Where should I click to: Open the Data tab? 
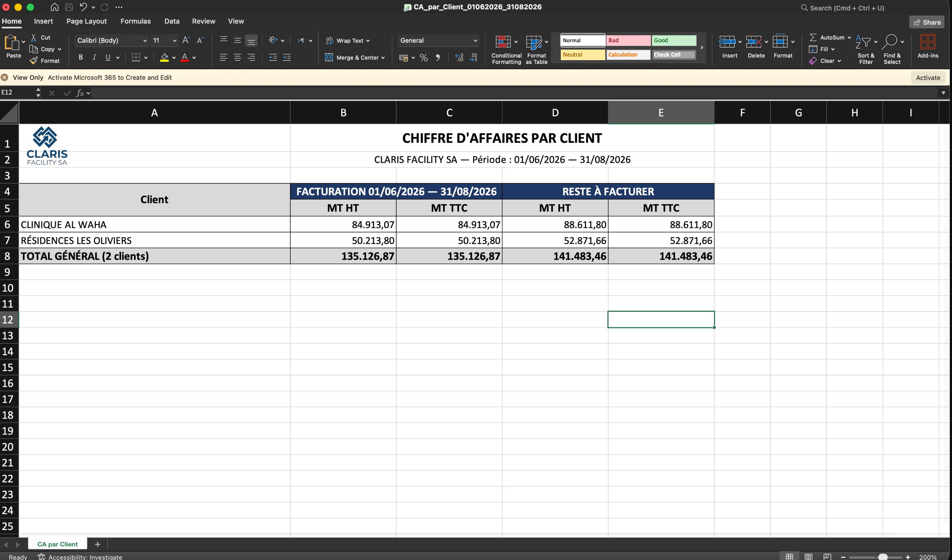172,21
